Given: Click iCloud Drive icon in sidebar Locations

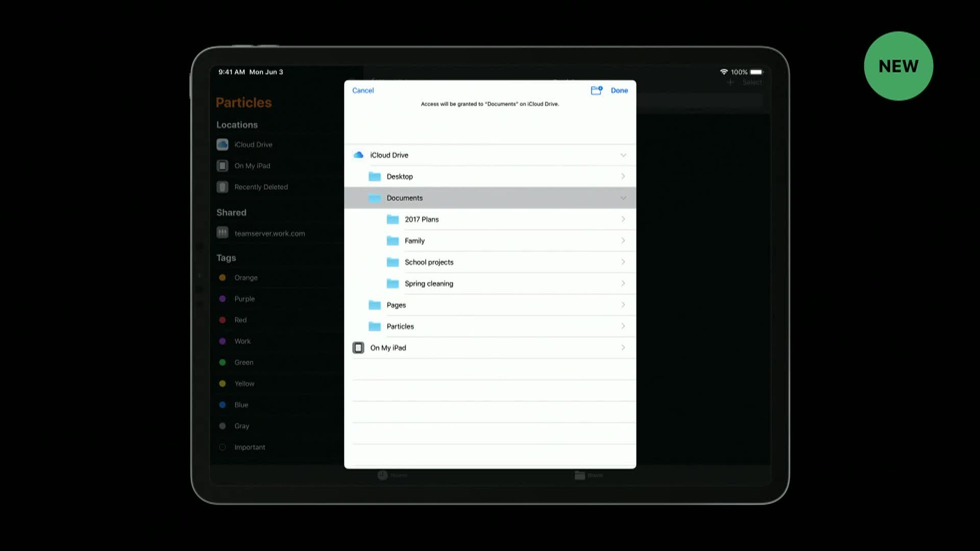Looking at the screenshot, I should click(x=222, y=144).
